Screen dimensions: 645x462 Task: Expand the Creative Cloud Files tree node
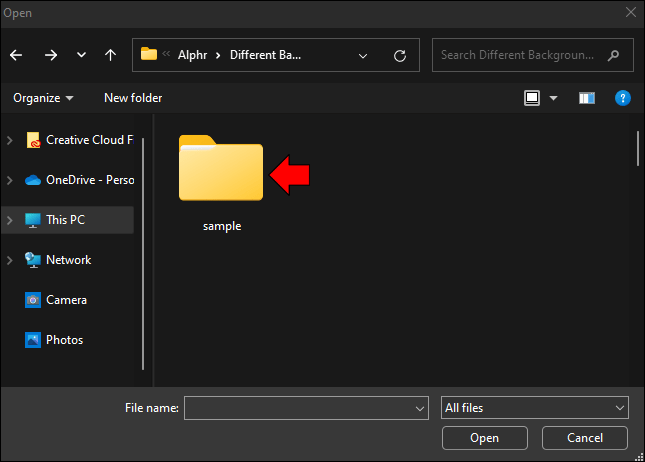click(10, 140)
